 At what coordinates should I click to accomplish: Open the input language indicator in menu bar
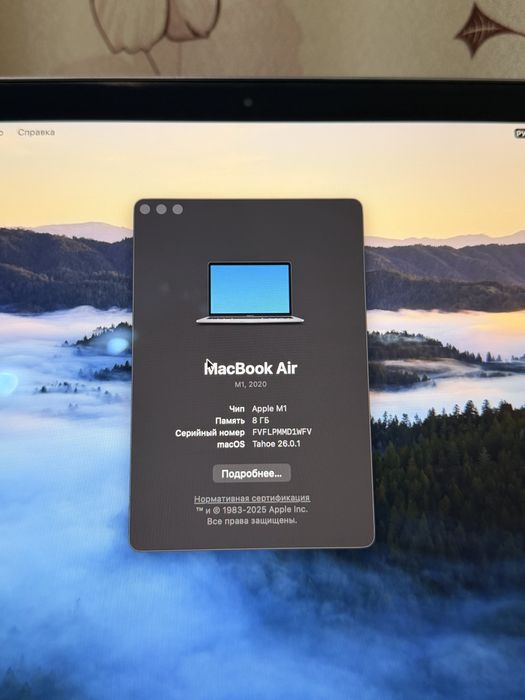coord(520,133)
